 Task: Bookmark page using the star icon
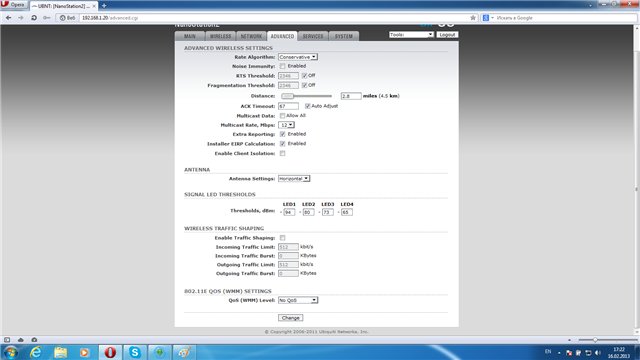pyautogui.click(x=473, y=18)
